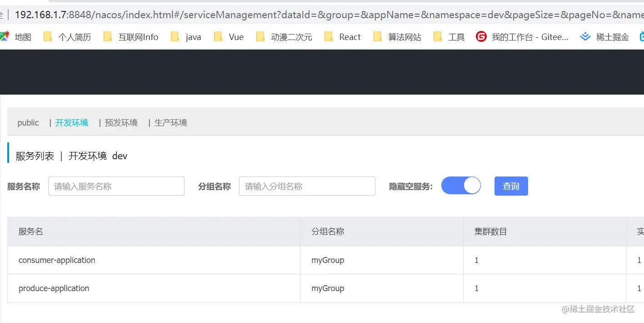Open the 互联网Info bookmarks folder
This screenshot has height=323, width=644.
pyautogui.click(x=107, y=37)
